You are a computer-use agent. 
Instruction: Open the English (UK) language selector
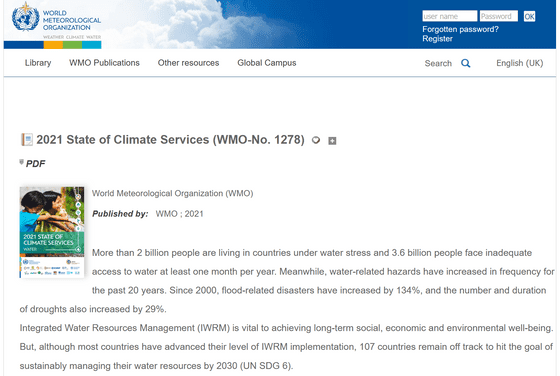point(519,63)
